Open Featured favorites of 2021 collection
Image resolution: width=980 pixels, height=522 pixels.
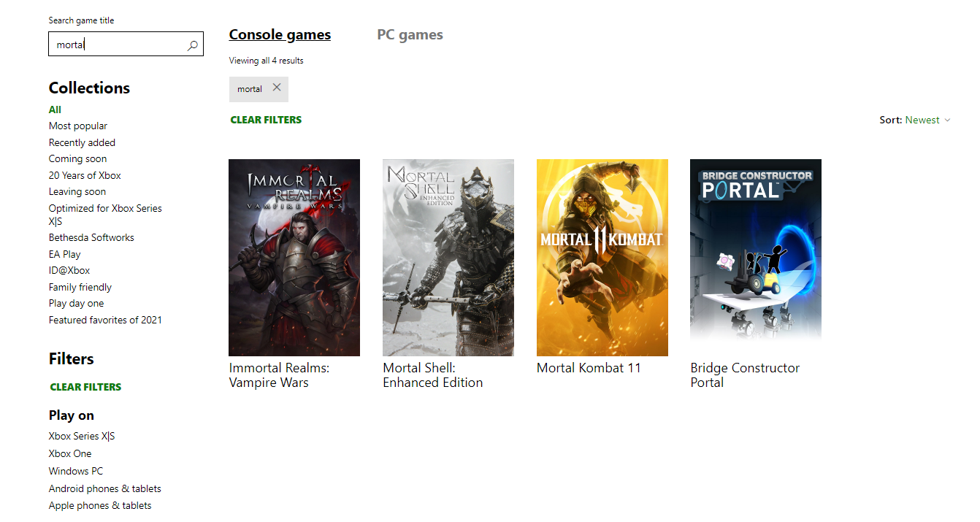[105, 320]
